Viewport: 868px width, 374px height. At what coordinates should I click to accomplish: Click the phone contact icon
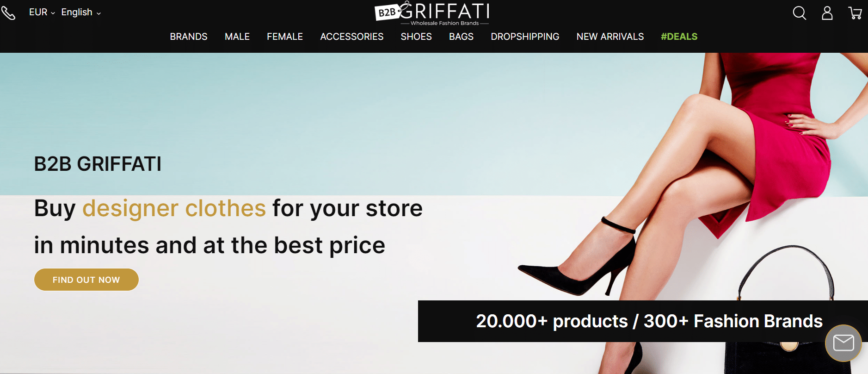8,12
